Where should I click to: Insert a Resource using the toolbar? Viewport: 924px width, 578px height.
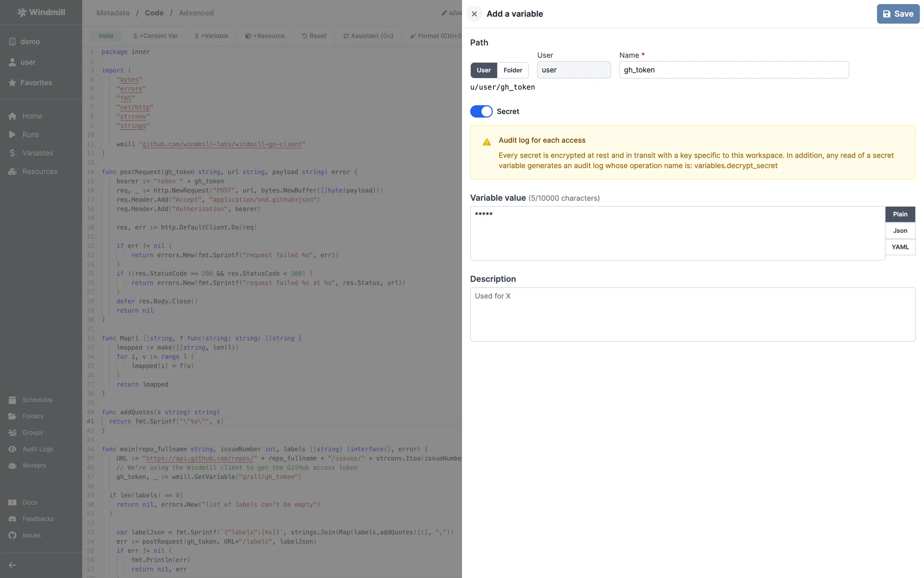(x=265, y=35)
